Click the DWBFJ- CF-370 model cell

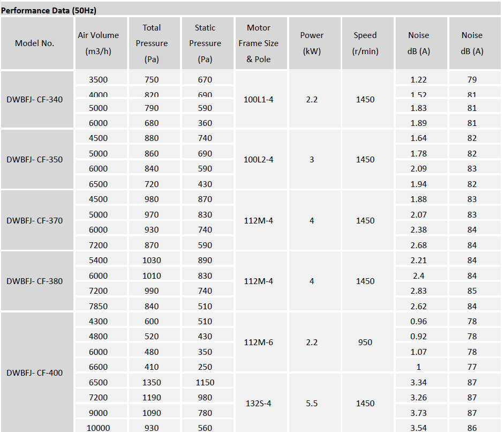tap(35, 220)
